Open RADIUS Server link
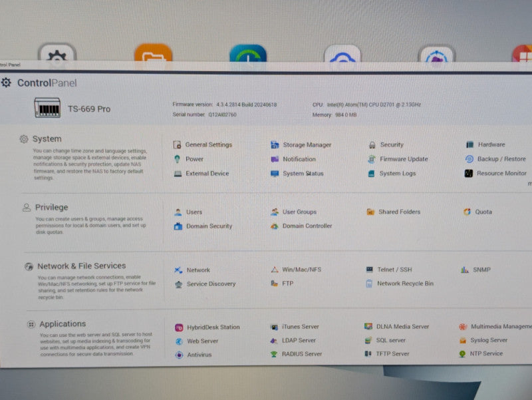The image size is (532, 400). coord(302,354)
